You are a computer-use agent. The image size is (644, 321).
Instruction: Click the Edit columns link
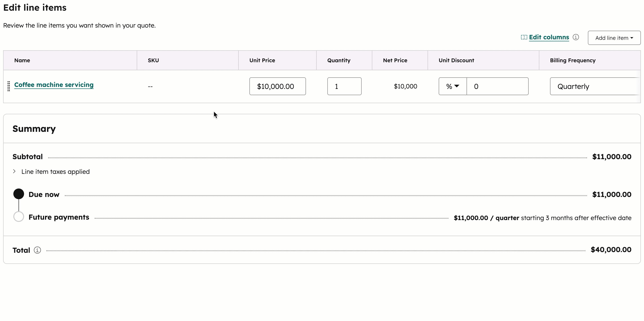coord(549,37)
